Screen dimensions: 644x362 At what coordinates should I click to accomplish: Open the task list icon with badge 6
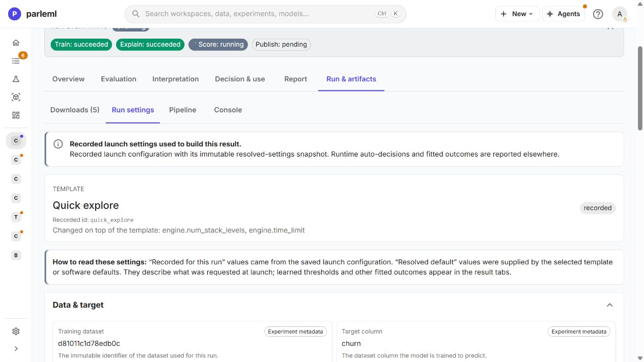(16, 61)
